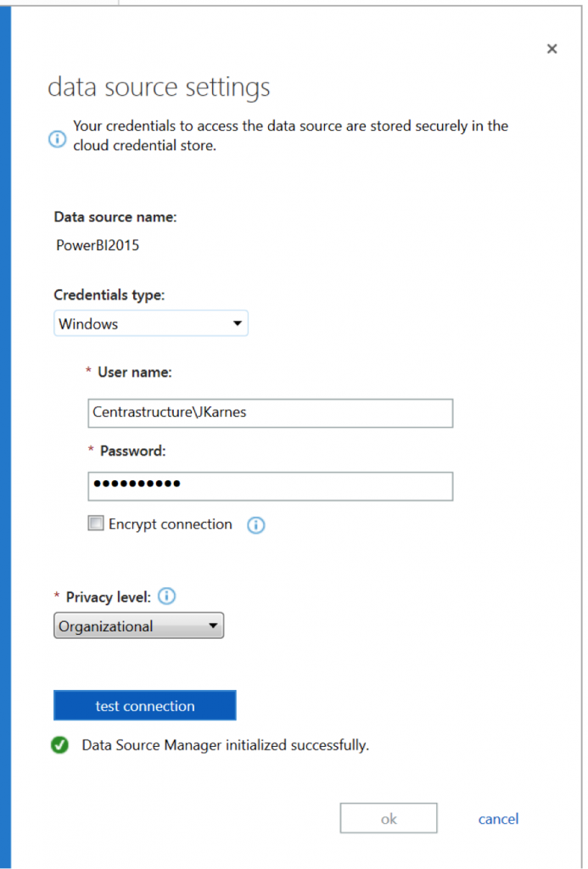Expand the Privacy level Organizational dropdown

pos(138,627)
